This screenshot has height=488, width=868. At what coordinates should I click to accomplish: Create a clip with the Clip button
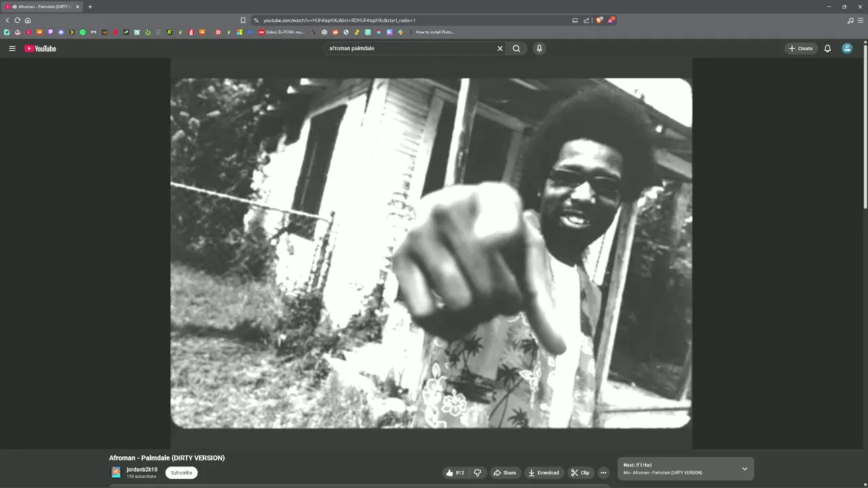580,472
